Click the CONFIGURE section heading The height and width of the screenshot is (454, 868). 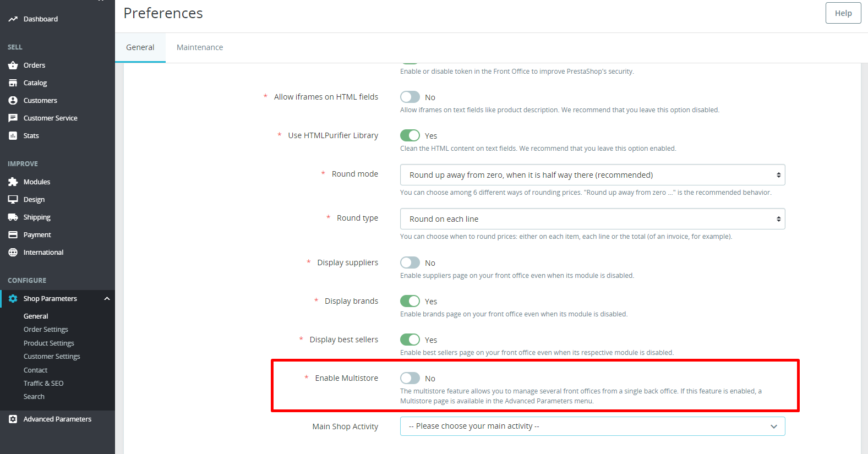27,281
